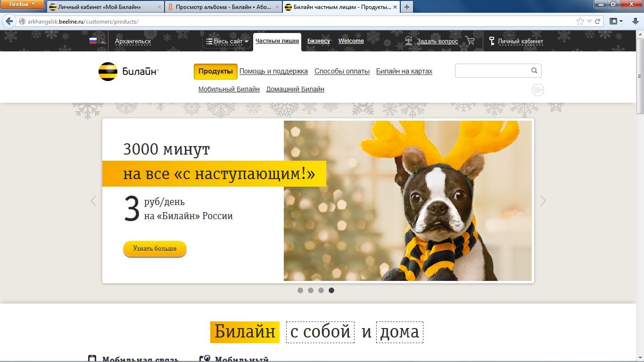
Task: Click the Russian flag language icon
Action: pos(93,41)
